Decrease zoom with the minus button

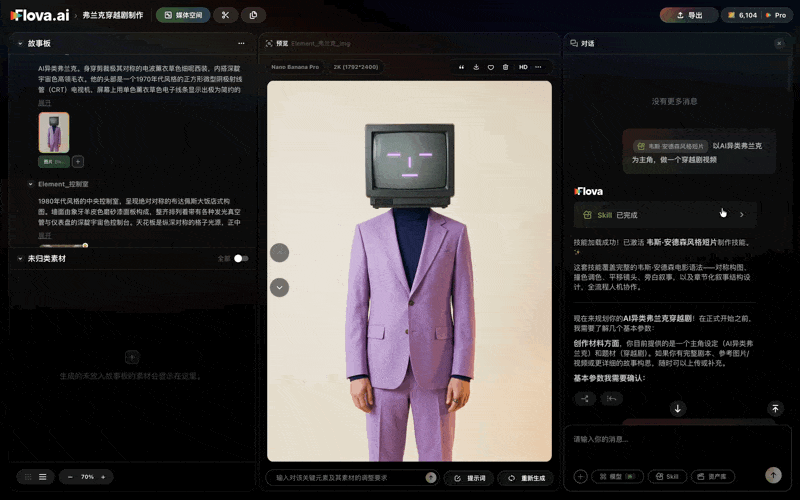pyautogui.click(x=70, y=477)
